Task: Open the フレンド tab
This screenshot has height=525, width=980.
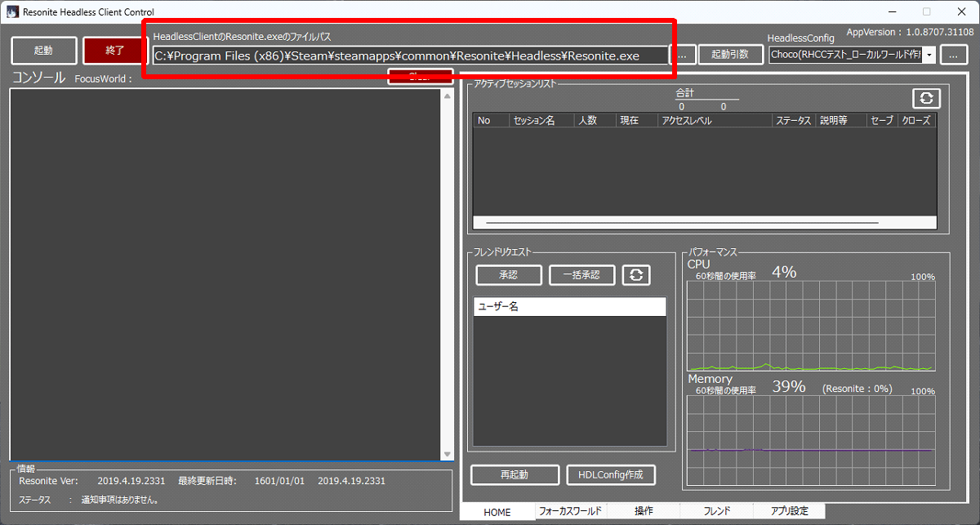Action: 716,511
